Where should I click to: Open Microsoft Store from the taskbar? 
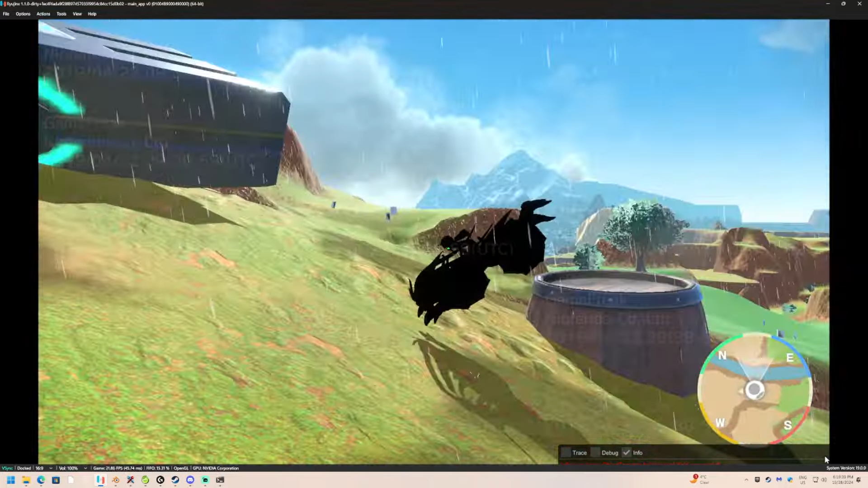click(56, 480)
